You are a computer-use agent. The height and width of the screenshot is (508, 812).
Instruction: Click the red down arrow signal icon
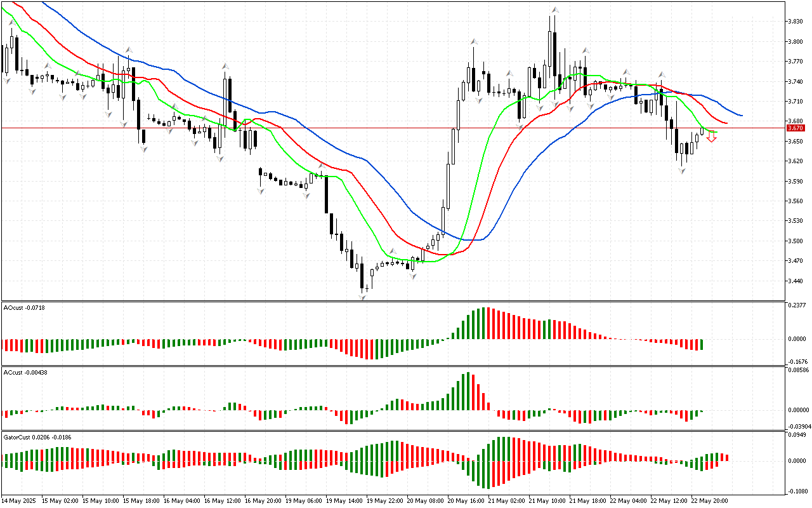coord(712,137)
